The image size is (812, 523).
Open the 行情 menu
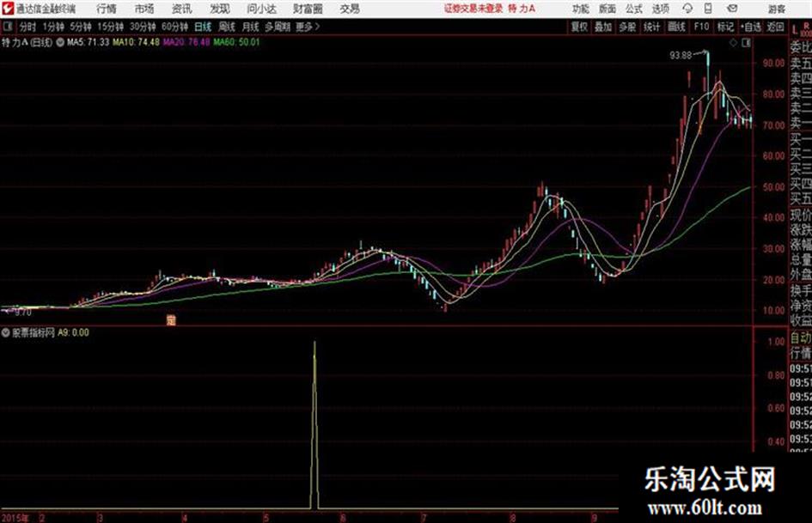tap(107, 9)
